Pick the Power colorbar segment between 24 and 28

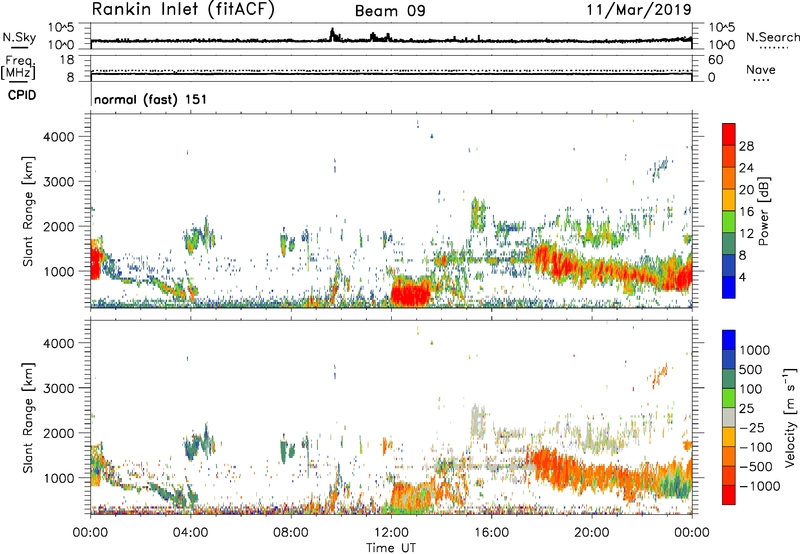729,156
